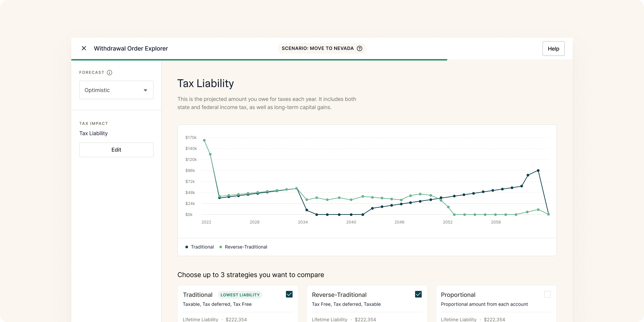This screenshot has width=644, height=322.
Task: Click the scenario help question-mark icon
Action: [360, 48]
